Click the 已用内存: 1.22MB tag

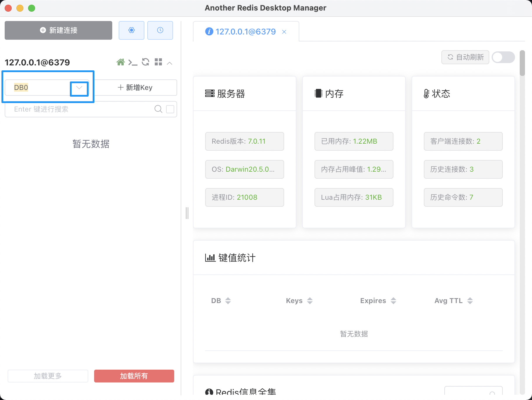click(354, 141)
